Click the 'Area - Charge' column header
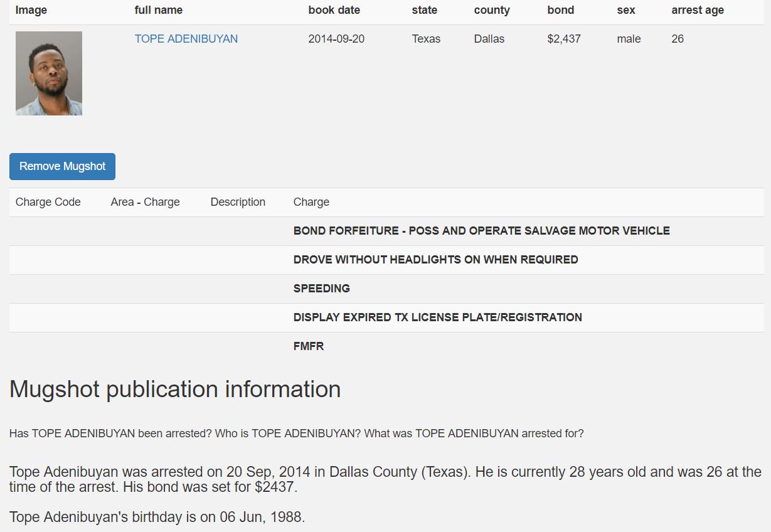 [146, 202]
